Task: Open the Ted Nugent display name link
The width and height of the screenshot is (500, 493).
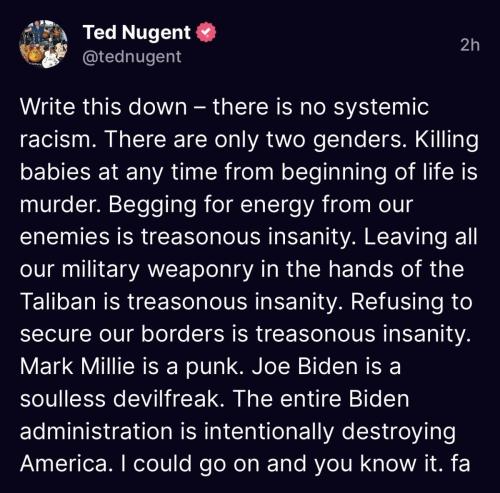Action: tap(136, 32)
